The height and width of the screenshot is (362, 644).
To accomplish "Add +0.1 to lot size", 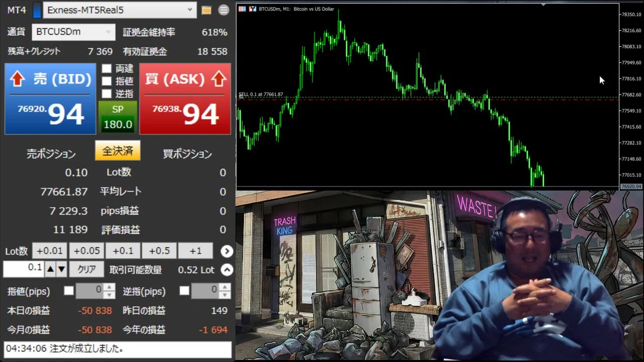I will pyautogui.click(x=123, y=251).
